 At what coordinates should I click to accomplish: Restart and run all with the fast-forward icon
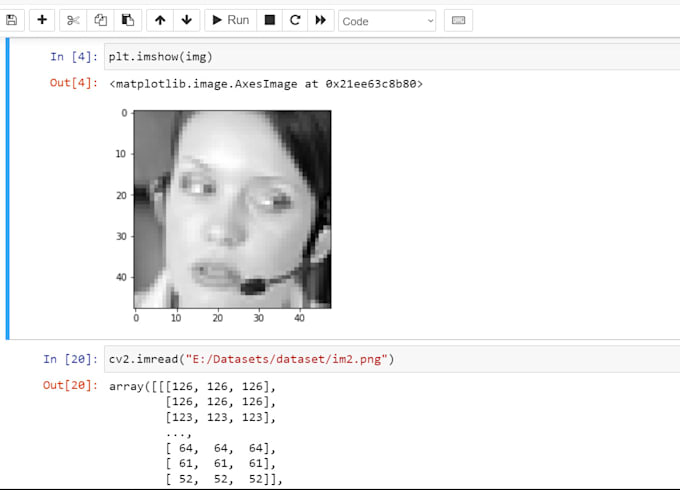(x=321, y=20)
